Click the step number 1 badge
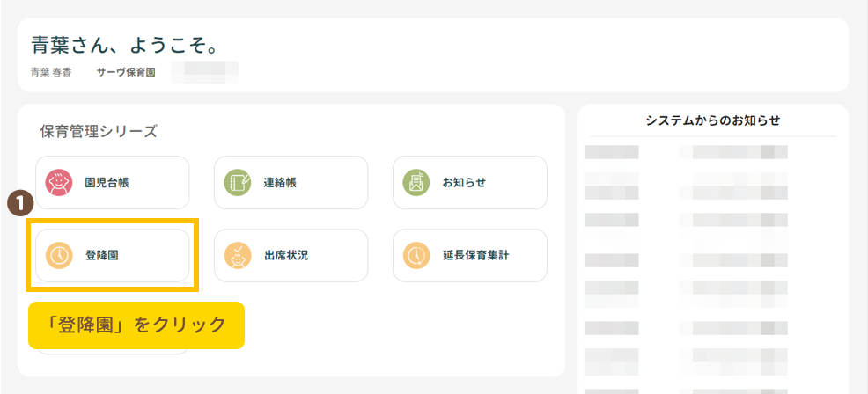 pos(20,203)
